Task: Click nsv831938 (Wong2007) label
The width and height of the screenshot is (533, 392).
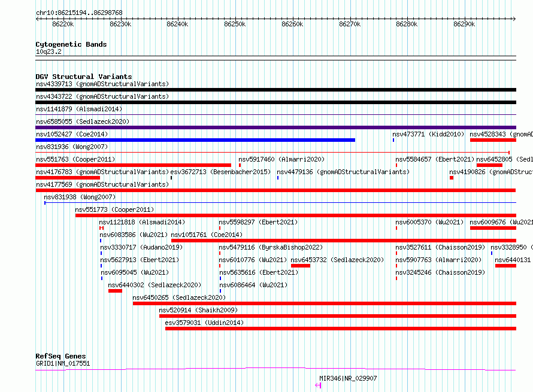Action: coord(80,197)
